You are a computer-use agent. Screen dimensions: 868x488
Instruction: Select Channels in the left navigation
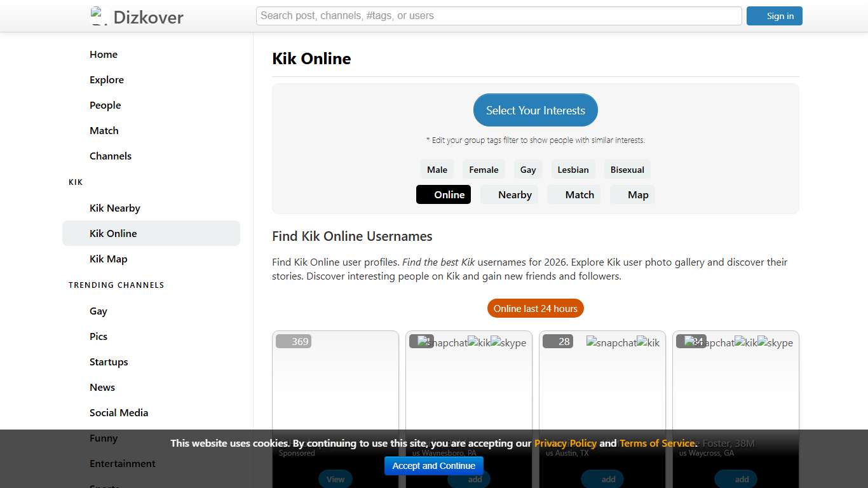coord(111,156)
